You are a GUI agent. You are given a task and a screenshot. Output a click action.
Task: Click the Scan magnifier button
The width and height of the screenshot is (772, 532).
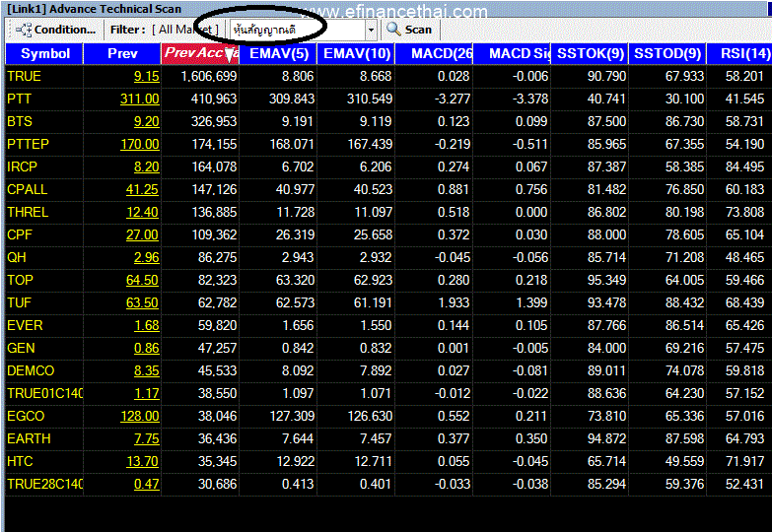tap(409, 30)
